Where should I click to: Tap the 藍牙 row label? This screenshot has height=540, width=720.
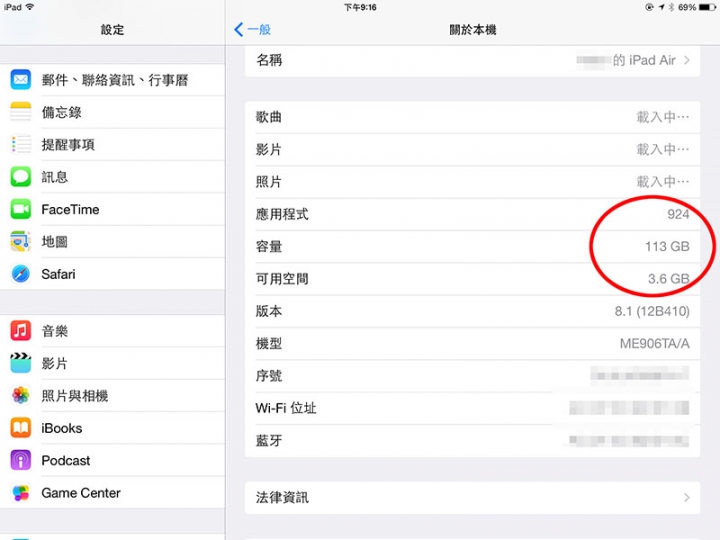(x=269, y=440)
